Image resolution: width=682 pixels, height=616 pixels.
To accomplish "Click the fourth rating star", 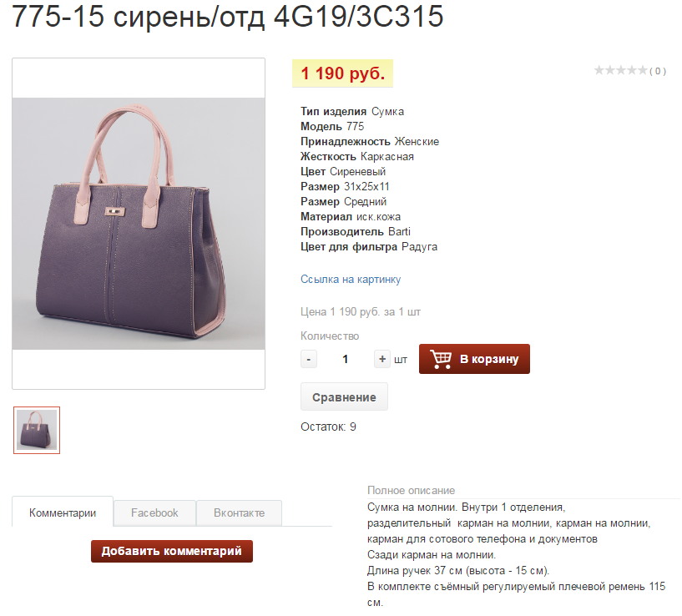I will (632, 70).
